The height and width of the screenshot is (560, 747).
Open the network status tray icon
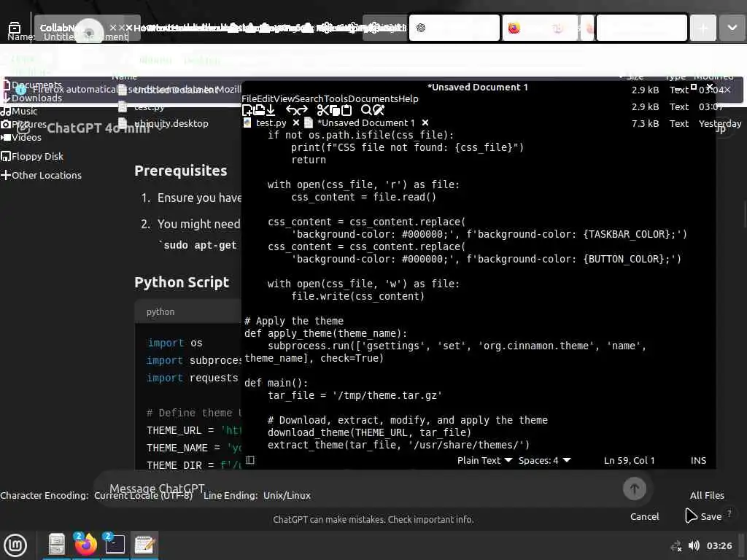[676, 545]
